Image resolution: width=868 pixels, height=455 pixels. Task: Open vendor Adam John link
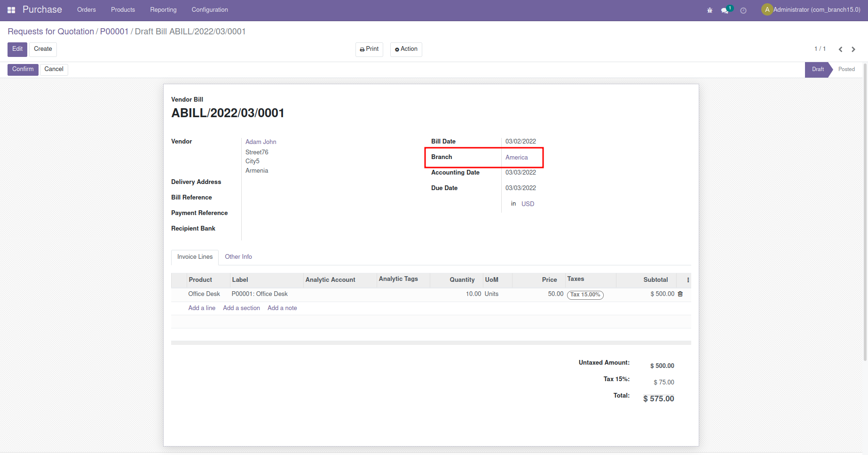[260, 142]
